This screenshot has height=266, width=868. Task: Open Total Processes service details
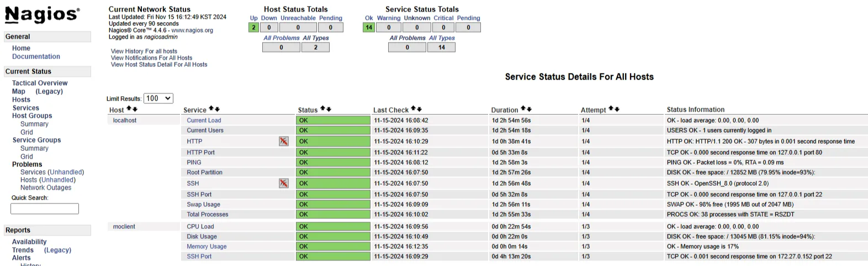click(207, 214)
